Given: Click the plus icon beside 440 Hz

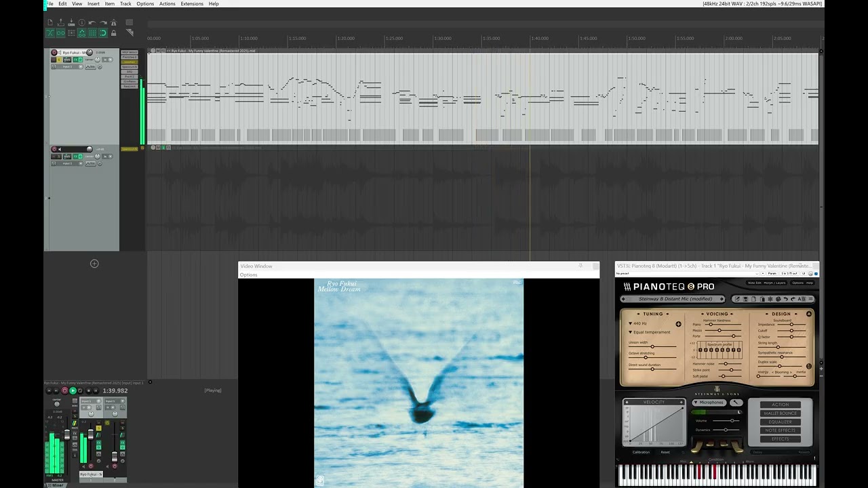Looking at the screenshot, I should coord(678,324).
